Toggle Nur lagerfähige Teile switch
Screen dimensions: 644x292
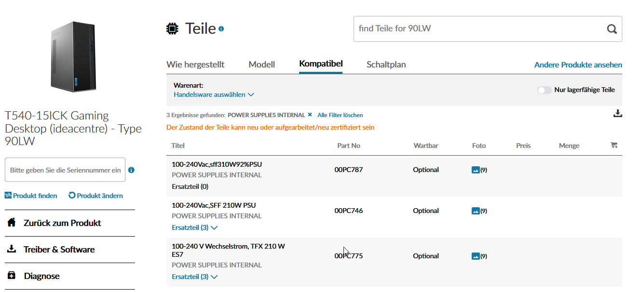coord(544,90)
